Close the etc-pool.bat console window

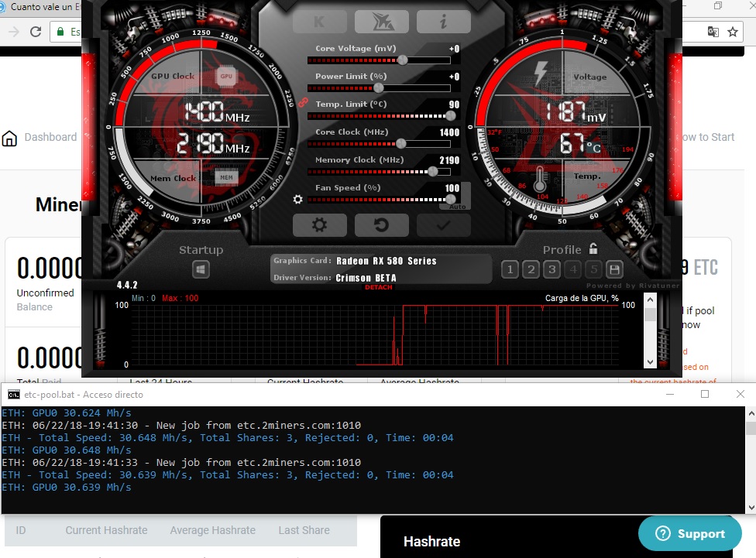741,394
